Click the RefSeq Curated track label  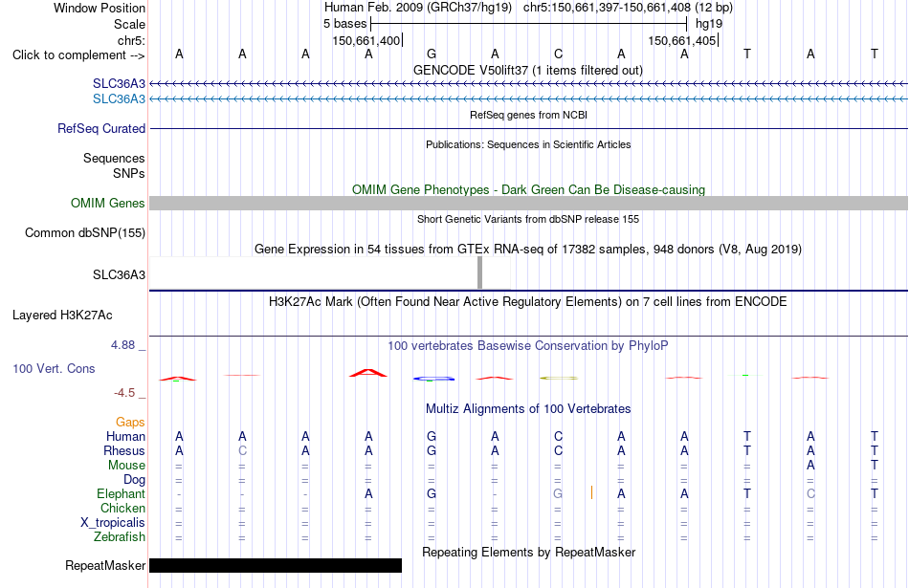(x=101, y=129)
